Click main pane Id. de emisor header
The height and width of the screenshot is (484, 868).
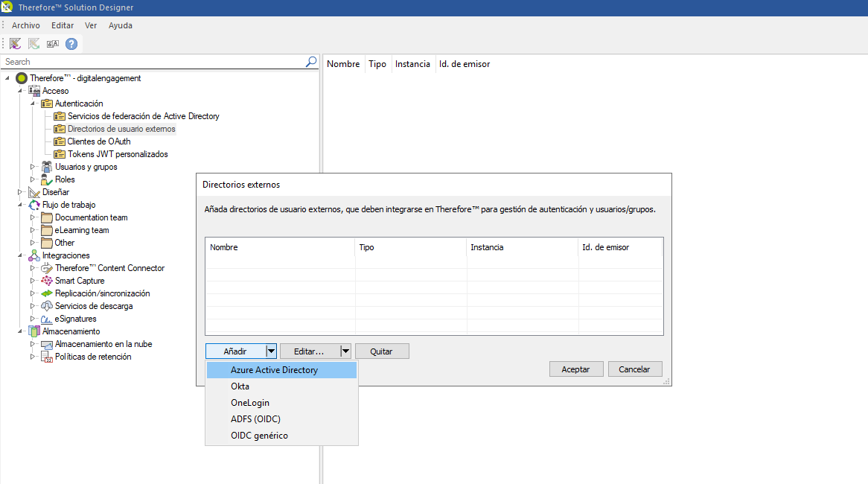[x=465, y=64]
